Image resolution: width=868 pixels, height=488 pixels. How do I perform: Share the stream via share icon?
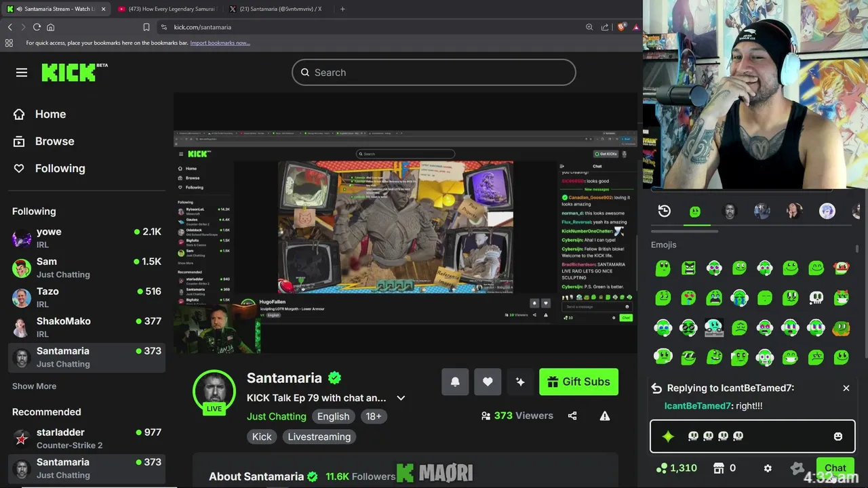click(572, 415)
